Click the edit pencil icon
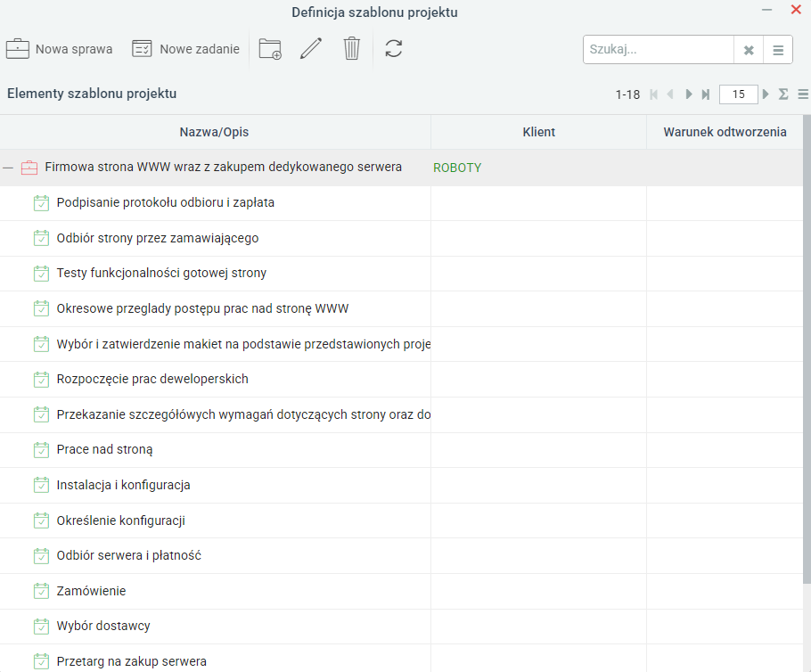 (x=311, y=49)
